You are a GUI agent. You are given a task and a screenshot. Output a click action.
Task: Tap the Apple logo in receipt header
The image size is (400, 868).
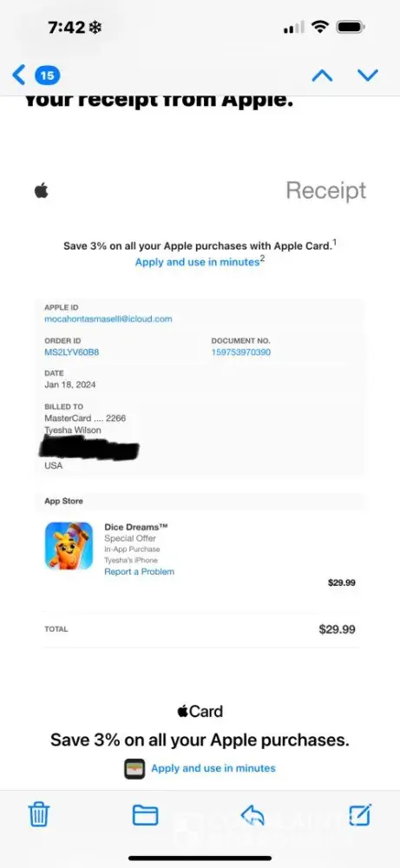(x=42, y=192)
